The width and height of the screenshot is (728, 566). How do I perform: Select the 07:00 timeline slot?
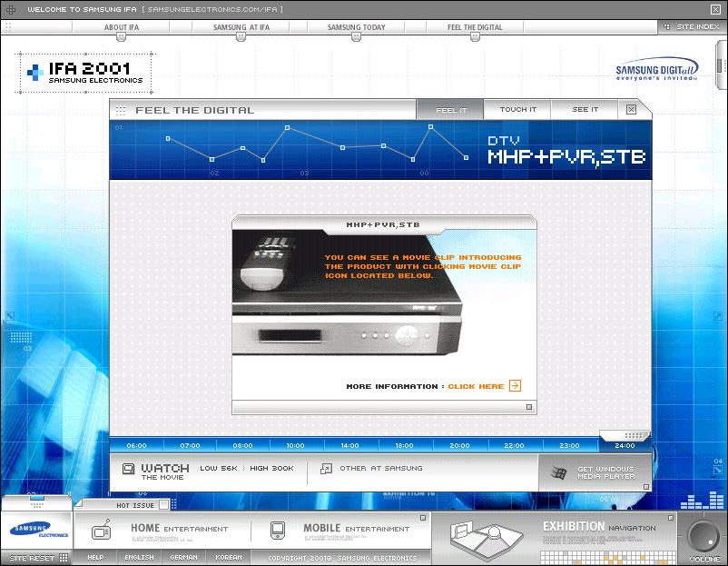(190, 446)
